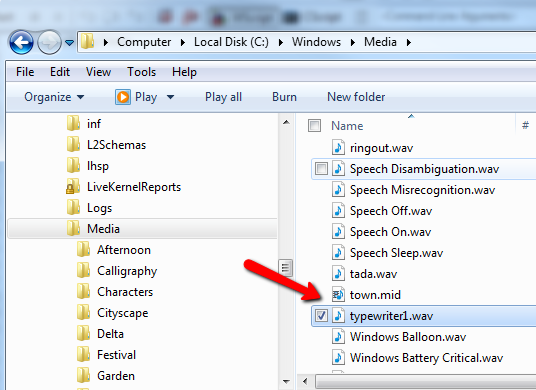Select the inf folder in tree
Image resolution: width=536 pixels, height=390 pixels.
(x=94, y=124)
